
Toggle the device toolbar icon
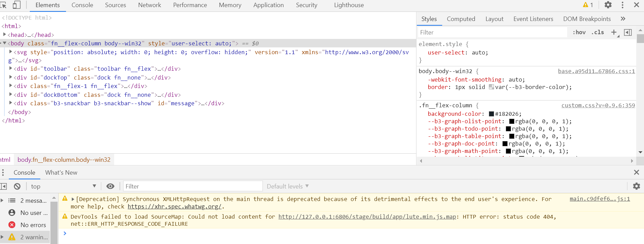(16, 5)
